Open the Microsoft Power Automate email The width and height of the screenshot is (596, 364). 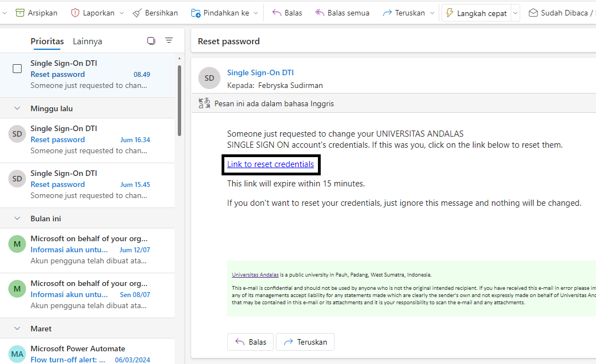pos(88,351)
